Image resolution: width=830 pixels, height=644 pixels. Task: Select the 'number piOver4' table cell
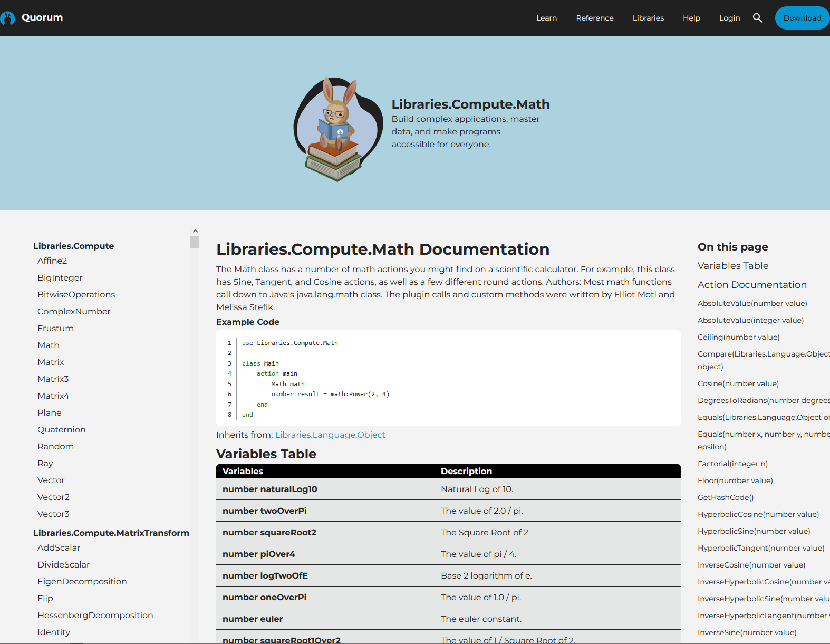325,554
